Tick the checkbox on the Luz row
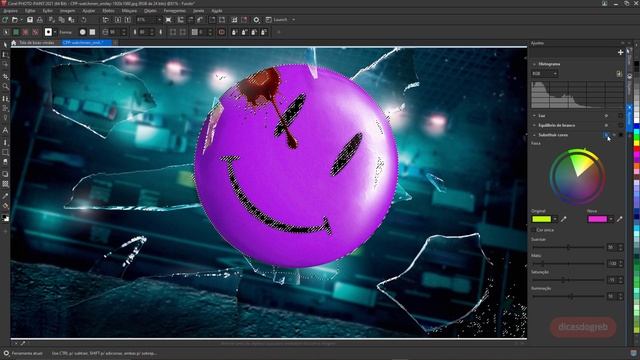This screenshot has height=360, width=640. click(621, 116)
